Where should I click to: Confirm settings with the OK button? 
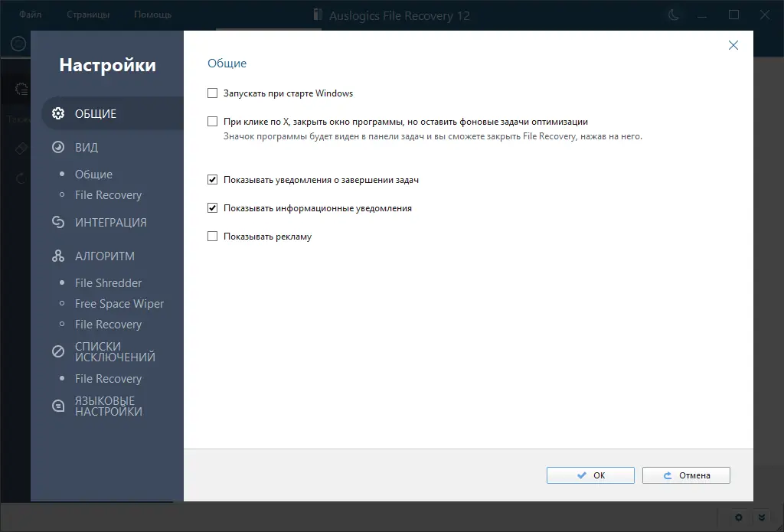tap(590, 475)
